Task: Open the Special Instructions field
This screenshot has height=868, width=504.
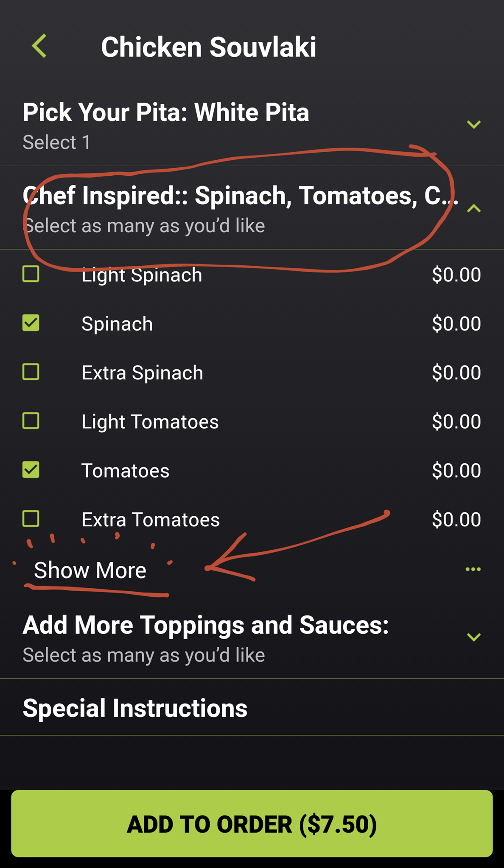Action: point(135,708)
